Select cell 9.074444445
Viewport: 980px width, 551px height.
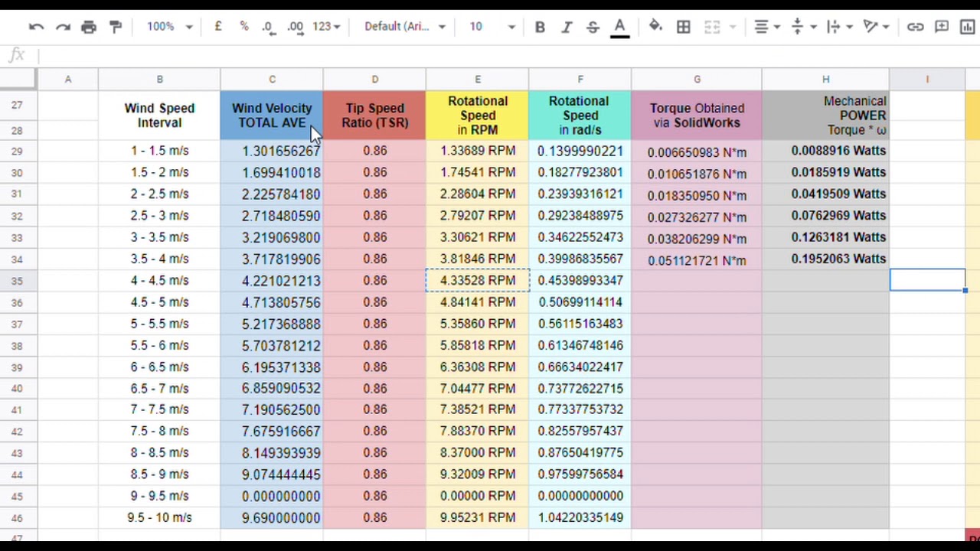tap(272, 474)
